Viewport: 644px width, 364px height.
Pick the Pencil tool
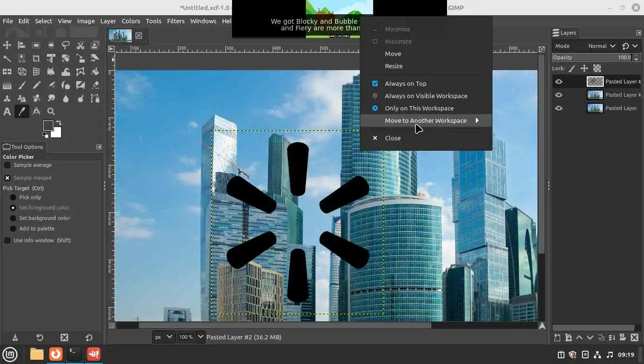tap(36, 85)
